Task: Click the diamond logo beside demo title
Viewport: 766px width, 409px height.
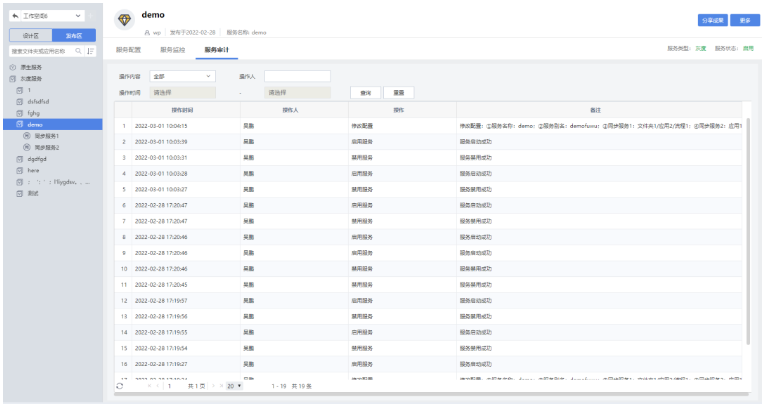Action: point(125,22)
